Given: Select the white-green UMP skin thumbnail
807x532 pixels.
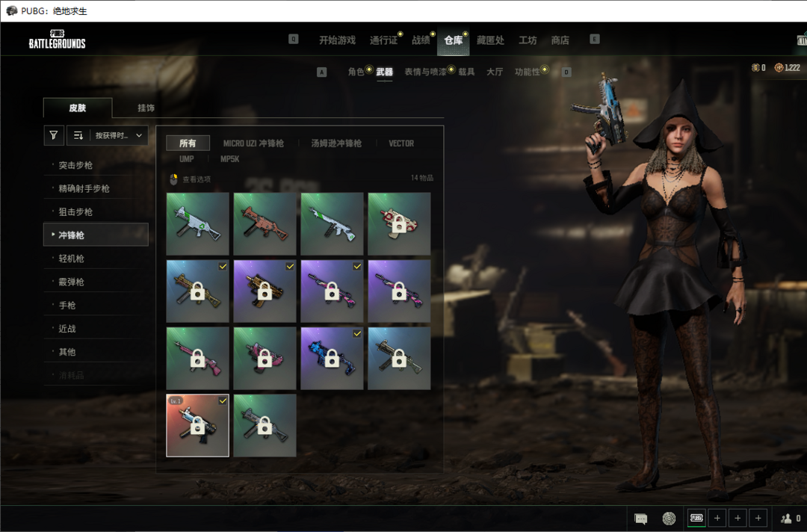Looking at the screenshot, I should [x=197, y=223].
